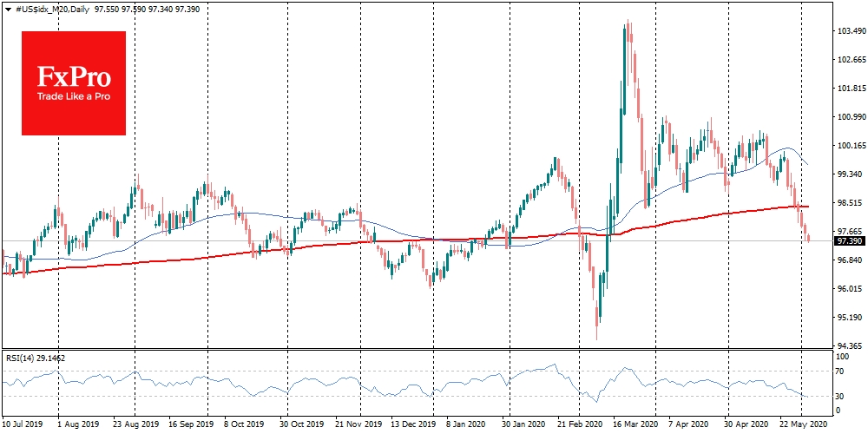Viewport: 868px width, 434px height.
Task: Click the dropdown triangle beside #US$idx_M20
Action: [x=7, y=9]
